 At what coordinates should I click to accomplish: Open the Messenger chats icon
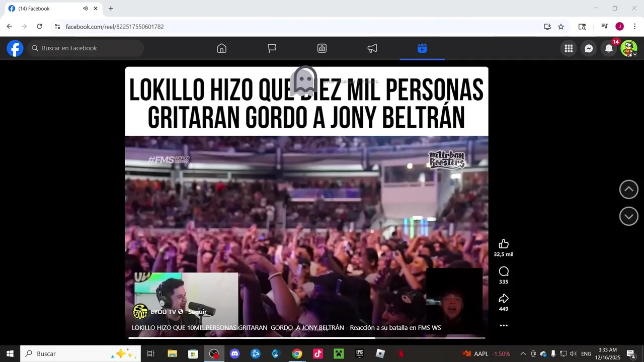(x=589, y=48)
